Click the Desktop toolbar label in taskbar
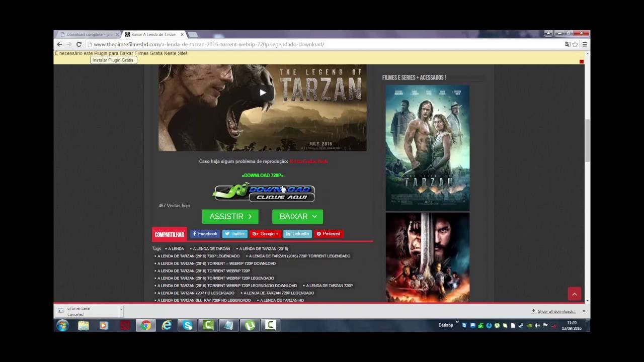 (446, 325)
